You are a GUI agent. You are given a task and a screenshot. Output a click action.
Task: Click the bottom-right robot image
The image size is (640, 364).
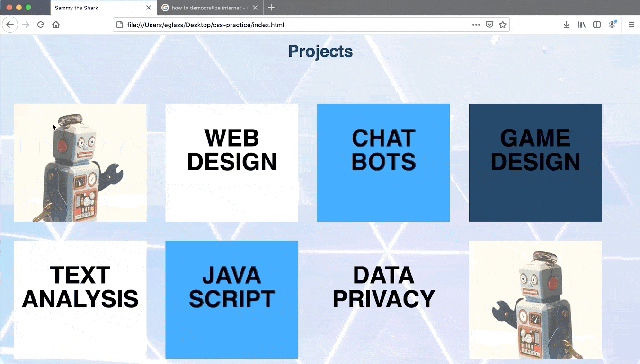(x=535, y=300)
